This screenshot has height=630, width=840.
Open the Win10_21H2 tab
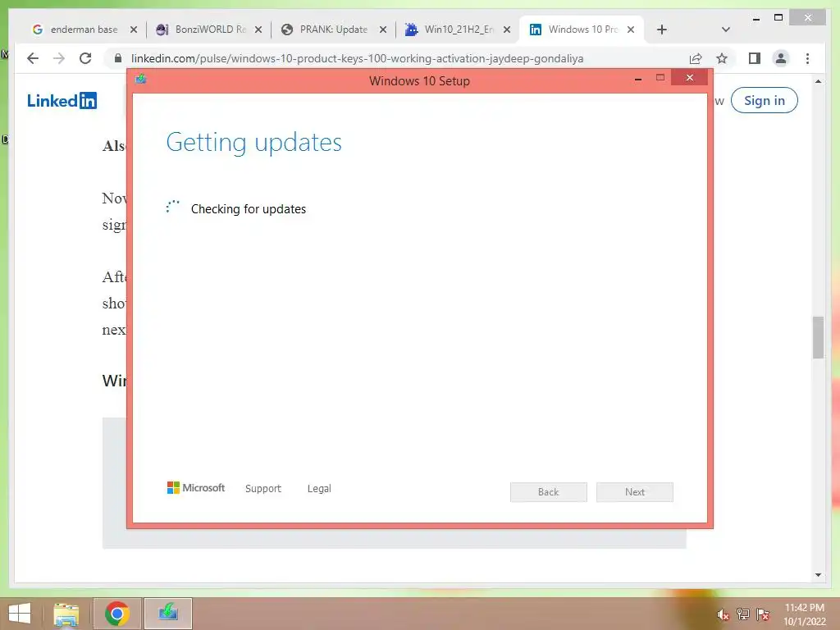coord(457,30)
